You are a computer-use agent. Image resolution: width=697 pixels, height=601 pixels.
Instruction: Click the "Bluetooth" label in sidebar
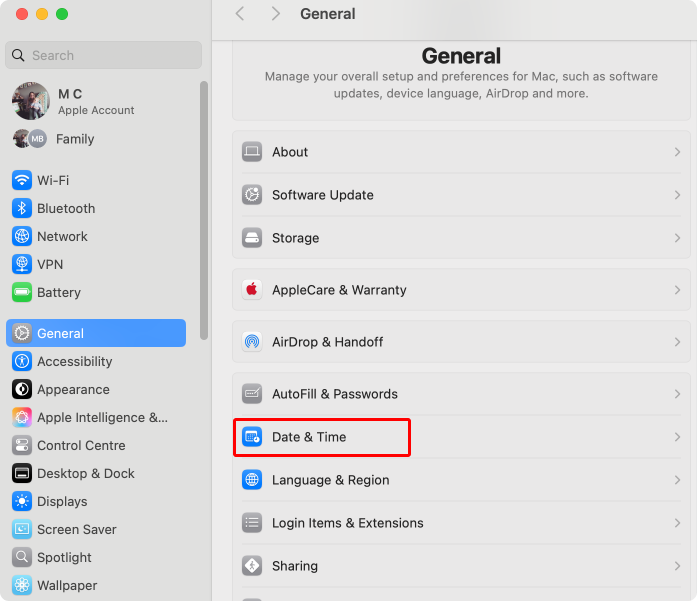click(x=66, y=208)
